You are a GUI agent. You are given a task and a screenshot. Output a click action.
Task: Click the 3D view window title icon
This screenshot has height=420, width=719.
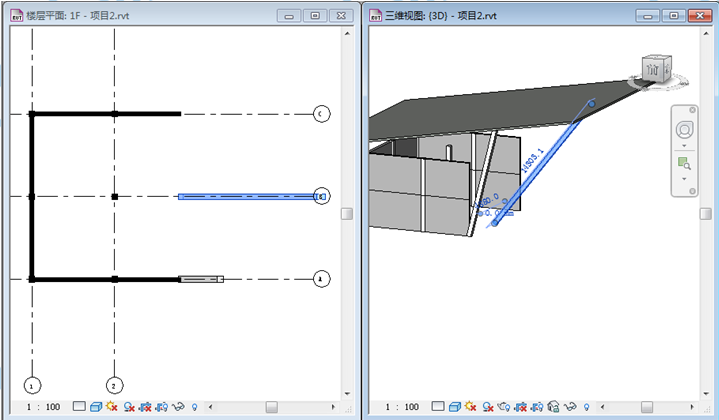pos(375,16)
